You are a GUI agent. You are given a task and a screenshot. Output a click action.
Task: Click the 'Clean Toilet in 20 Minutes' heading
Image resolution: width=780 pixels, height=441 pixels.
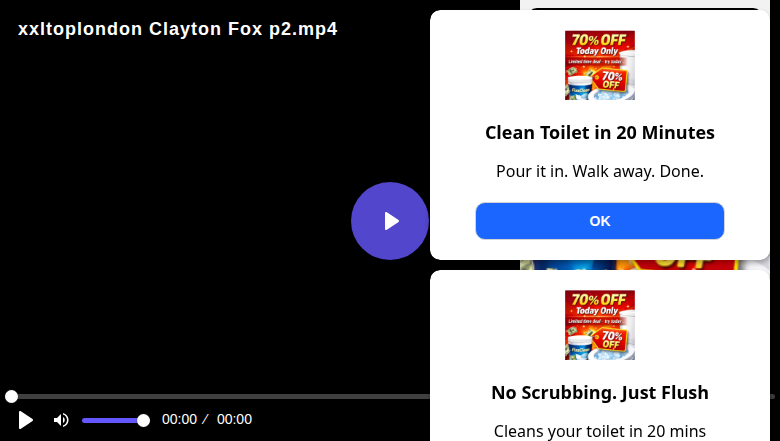click(x=599, y=133)
